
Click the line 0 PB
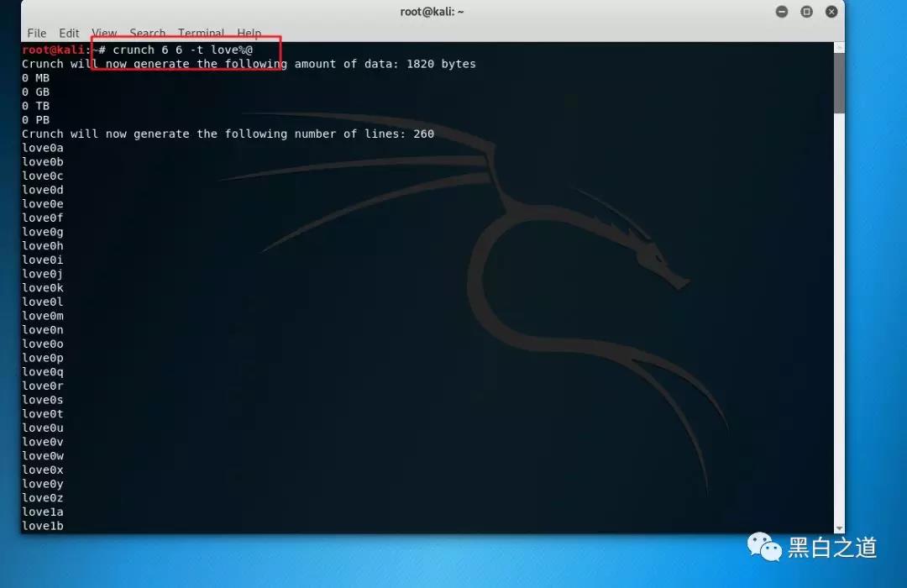click(36, 120)
